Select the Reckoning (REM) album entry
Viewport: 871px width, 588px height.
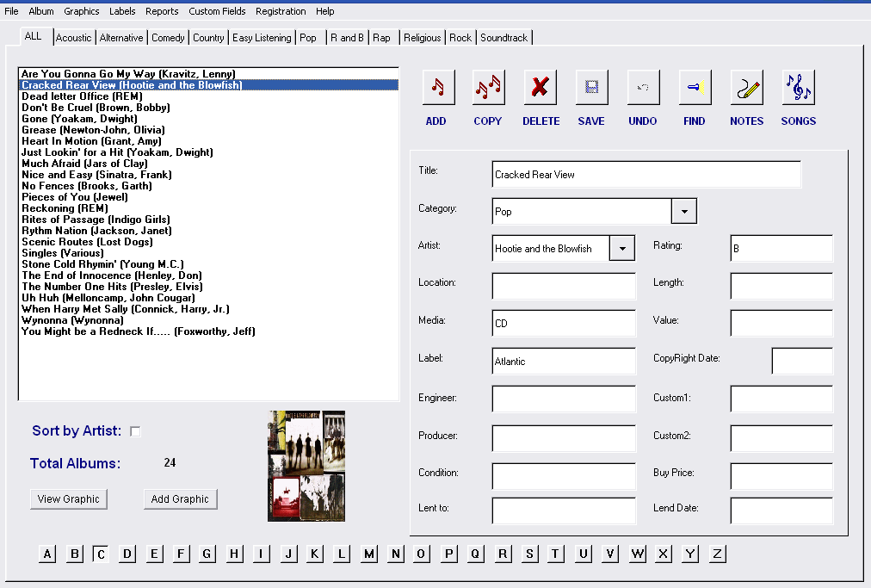click(65, 207)
